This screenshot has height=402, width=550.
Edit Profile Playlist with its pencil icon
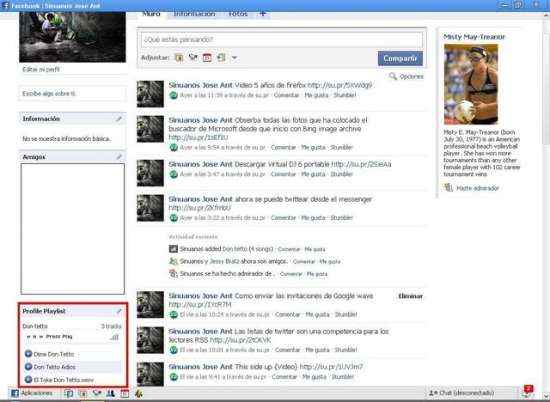click(x=119, y=311)
